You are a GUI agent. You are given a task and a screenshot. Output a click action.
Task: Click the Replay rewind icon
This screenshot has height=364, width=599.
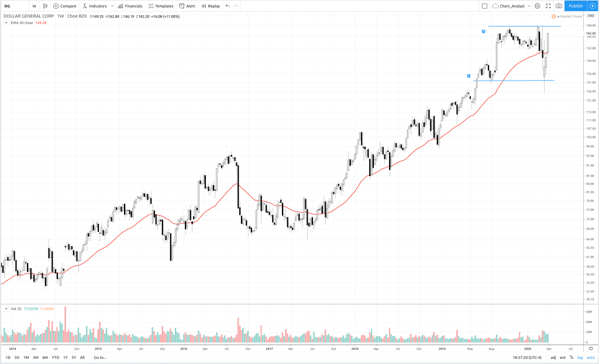click(204, 6)
